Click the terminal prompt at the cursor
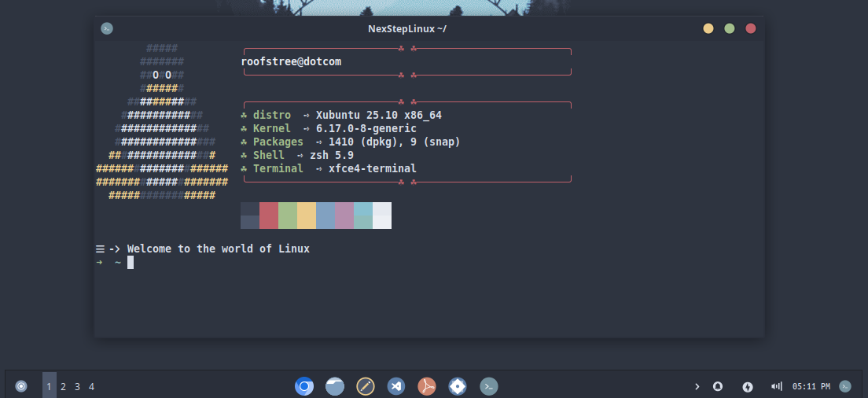The height and width of the screenshot is (398, 868). tap(131, 263)
